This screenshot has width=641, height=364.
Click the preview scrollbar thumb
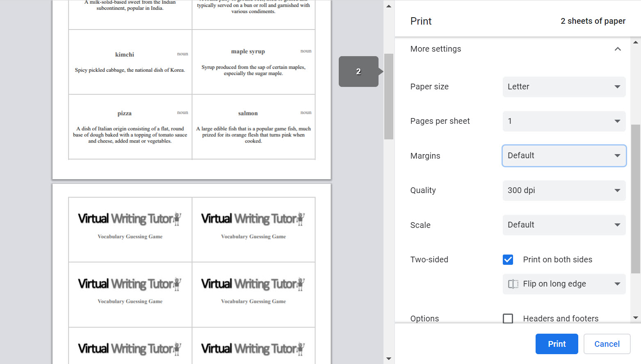pos(388,96)
